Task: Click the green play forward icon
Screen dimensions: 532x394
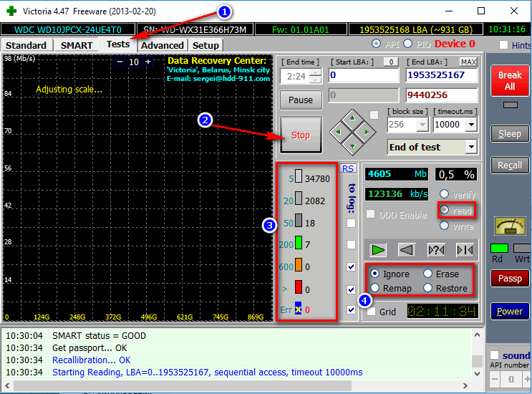Action: click(377, 251)
